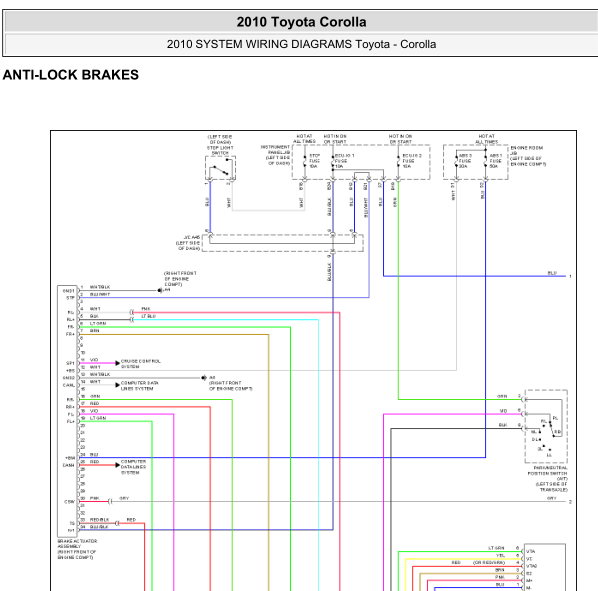
Task: Click 'BRN' wire label at pin 7
Action: tap(95, 331)
